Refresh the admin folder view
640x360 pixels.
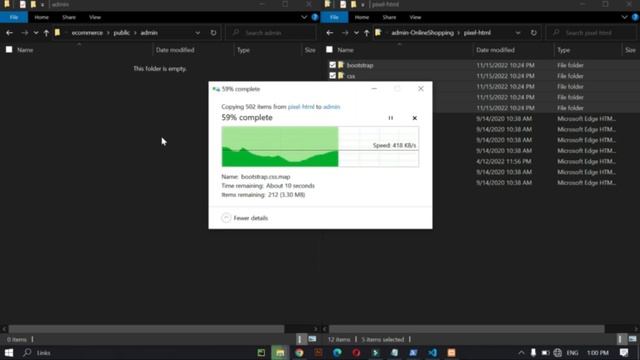tap(213, 33)
